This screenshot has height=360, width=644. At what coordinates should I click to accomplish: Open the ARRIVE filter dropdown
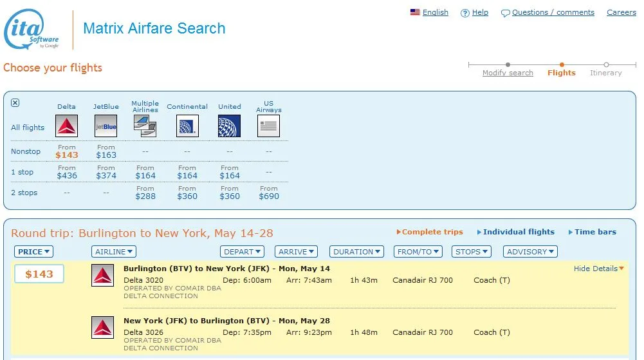(x=296, y=252)
